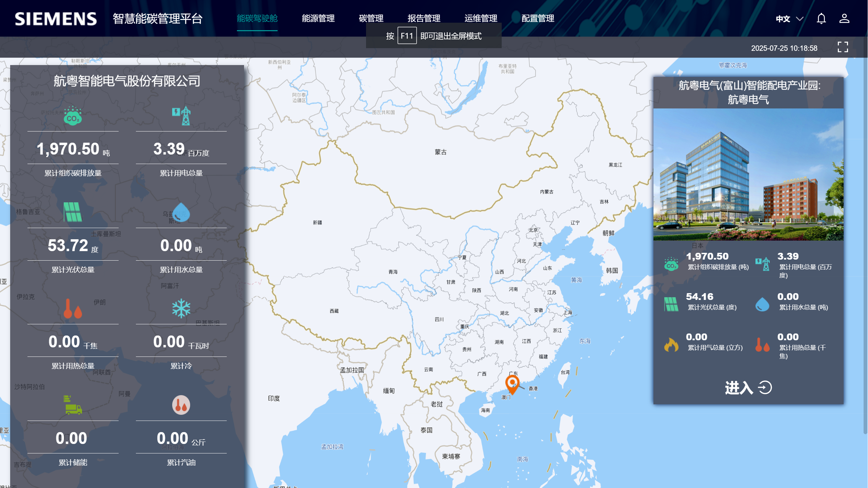868x488 pixels.
Task: Click the 海南 label on the map
Action: [x=485, y=410]
